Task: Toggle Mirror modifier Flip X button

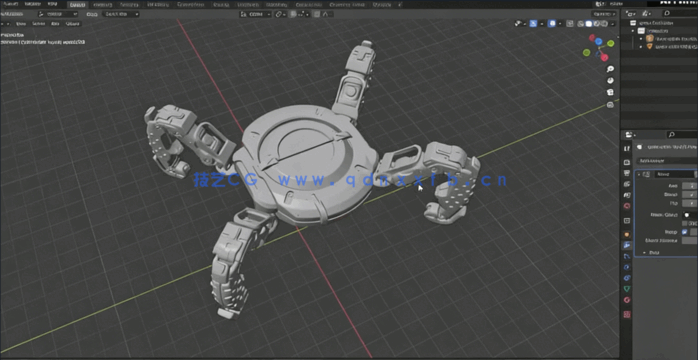Action: 689,203
